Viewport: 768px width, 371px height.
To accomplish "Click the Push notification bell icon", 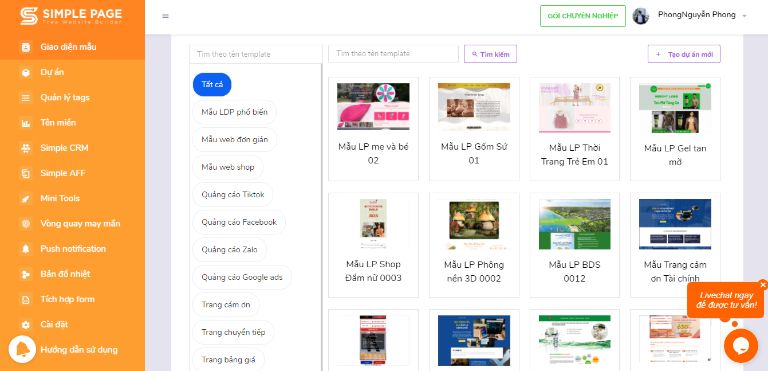I will point(25,249).
